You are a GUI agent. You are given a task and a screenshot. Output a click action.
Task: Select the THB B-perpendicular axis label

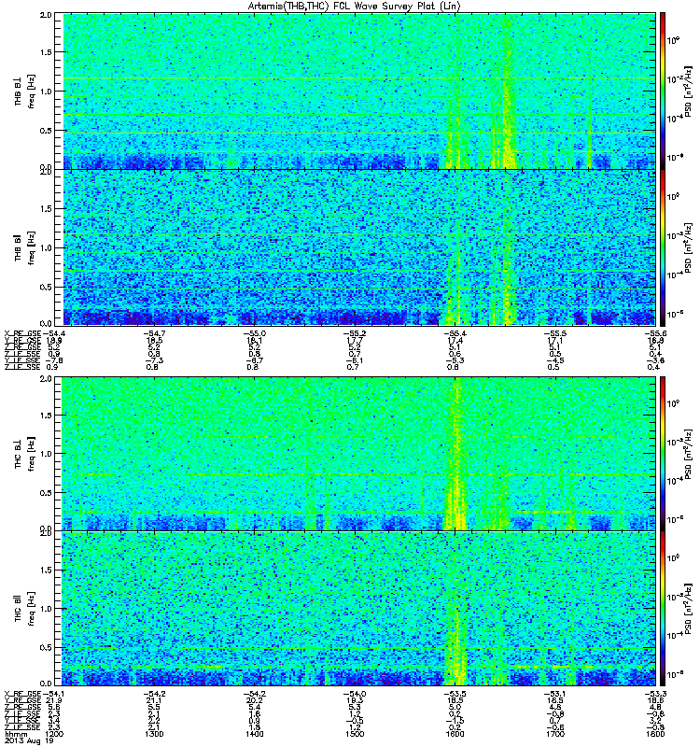(x=18, y=92)
